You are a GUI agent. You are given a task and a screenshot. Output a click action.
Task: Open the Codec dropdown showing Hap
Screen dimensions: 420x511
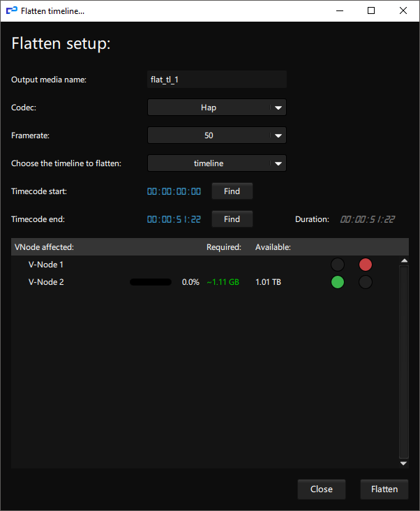217,108
